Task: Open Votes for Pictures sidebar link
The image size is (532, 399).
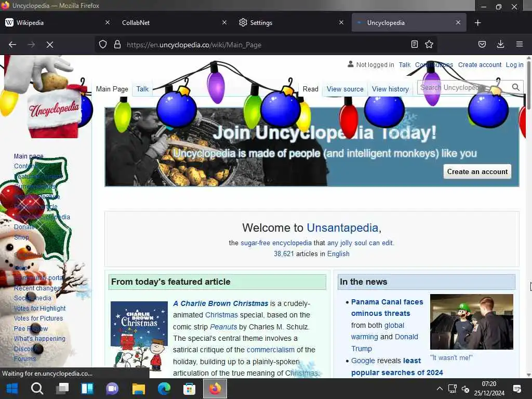Action: [x=38, y=318]
